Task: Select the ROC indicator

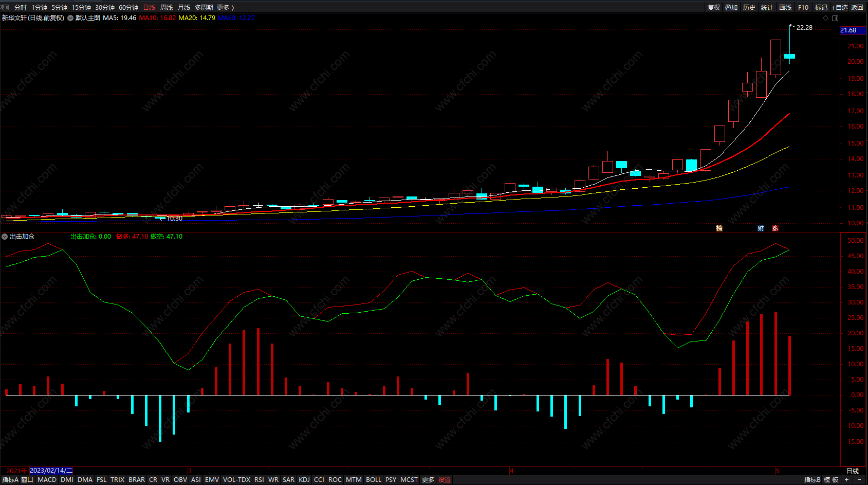Action: [x=335, y=480]
